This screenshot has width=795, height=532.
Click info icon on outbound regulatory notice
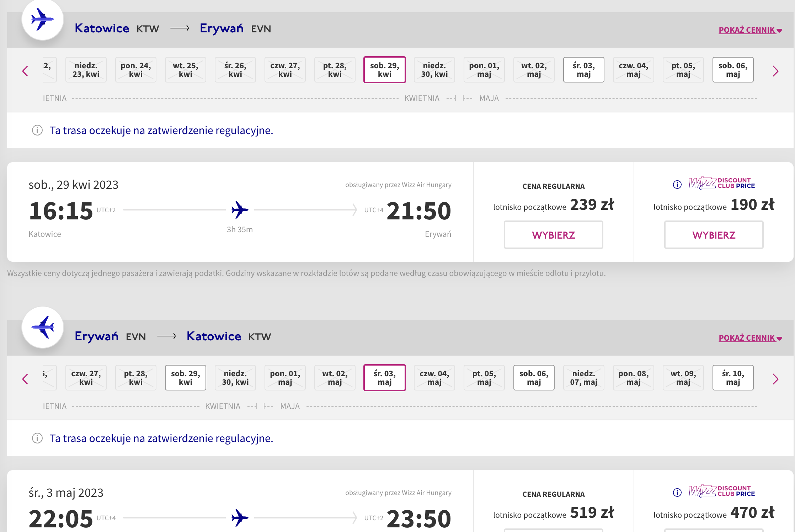[37, 130]
